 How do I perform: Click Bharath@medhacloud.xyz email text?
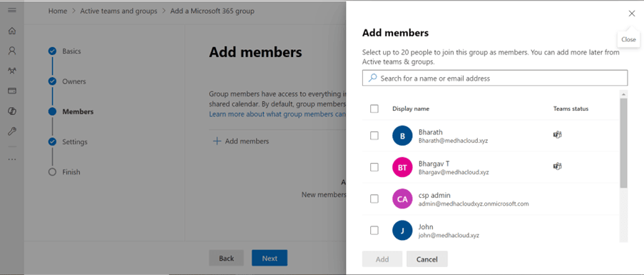pos(453,141)
